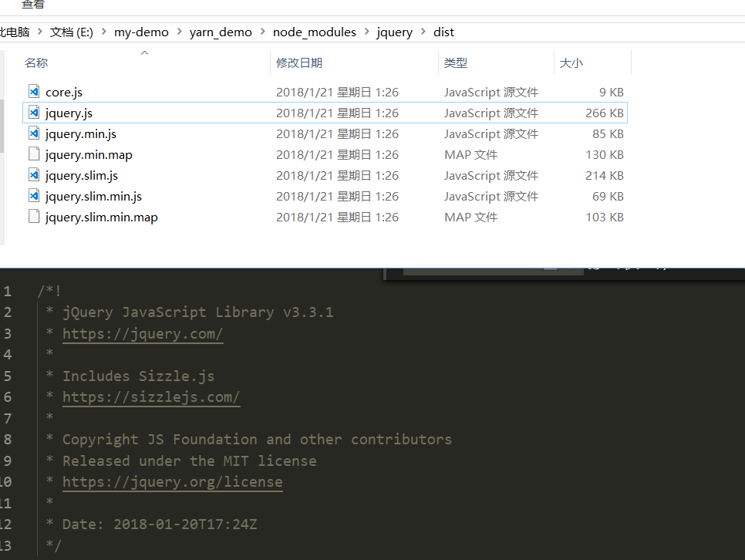745x560 pixels.
Task: Select the jquery.slim.min.map file icon
Action: coord(33,217)
